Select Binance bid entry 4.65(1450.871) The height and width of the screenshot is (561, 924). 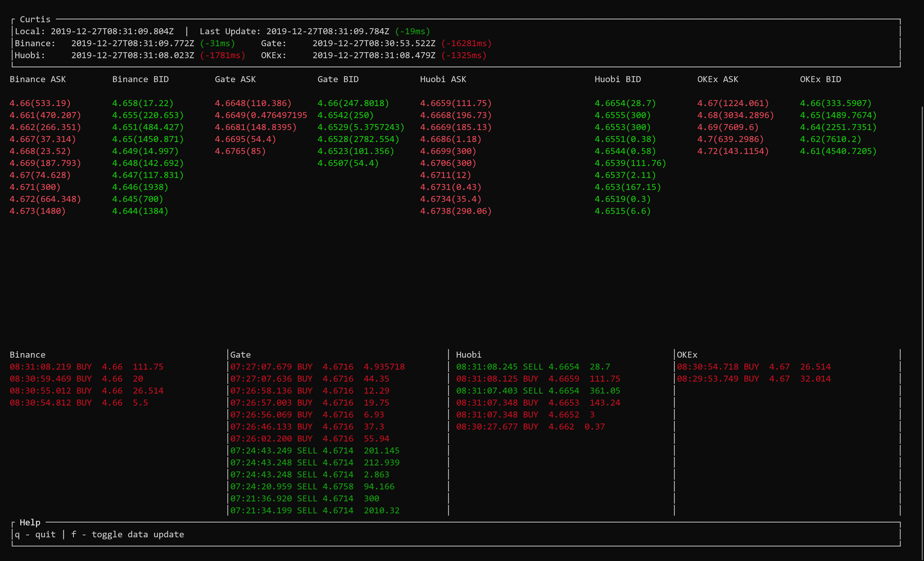tap(148, 139)
